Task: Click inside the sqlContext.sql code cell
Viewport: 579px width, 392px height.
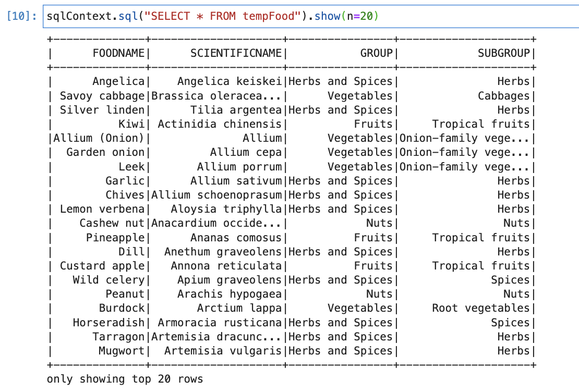Action: tap(469, 16)
